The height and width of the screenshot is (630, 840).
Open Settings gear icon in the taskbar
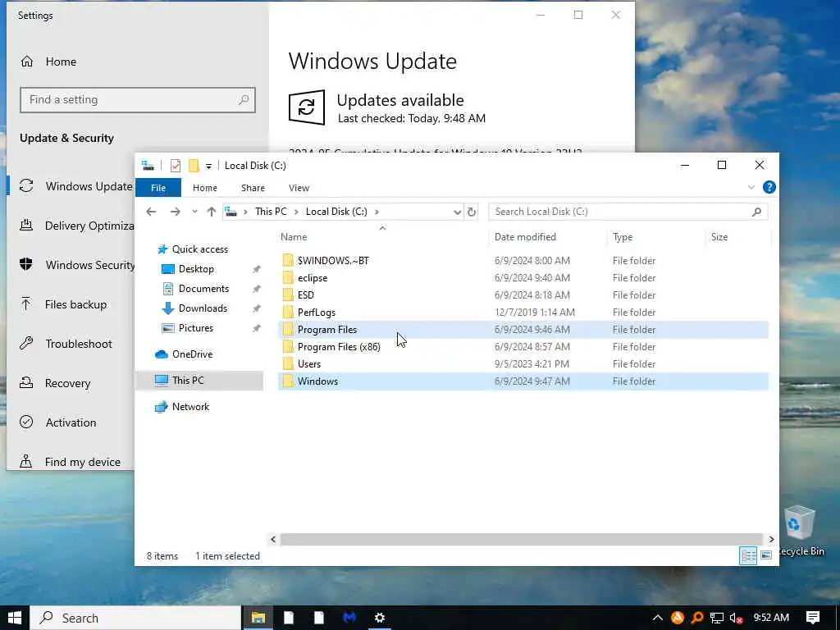point(379,618)
